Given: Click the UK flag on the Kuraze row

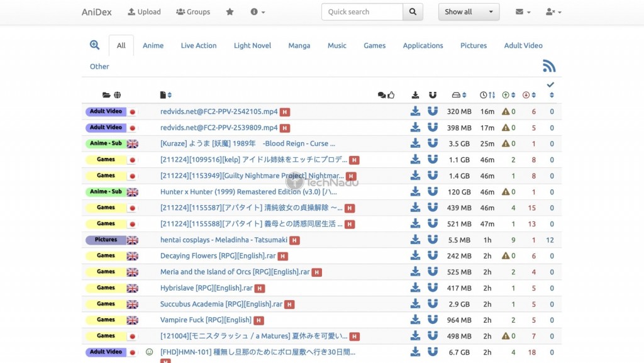Looking at the screenshot, I should (x=133, y=143).
